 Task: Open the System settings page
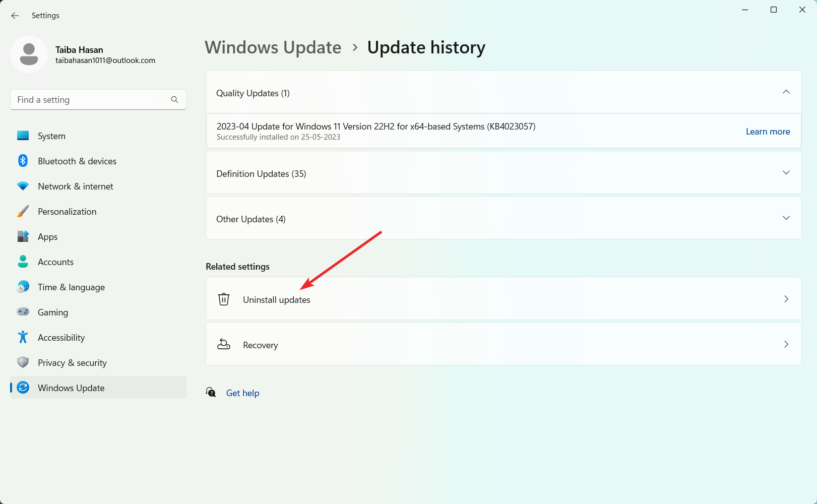coord(51,136)
